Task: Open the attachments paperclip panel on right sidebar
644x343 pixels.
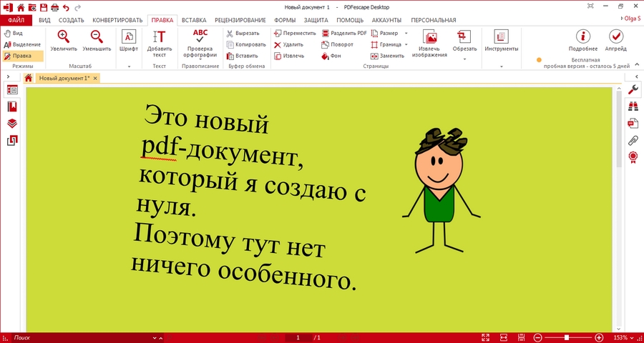Action: click(x=633, y=140)
